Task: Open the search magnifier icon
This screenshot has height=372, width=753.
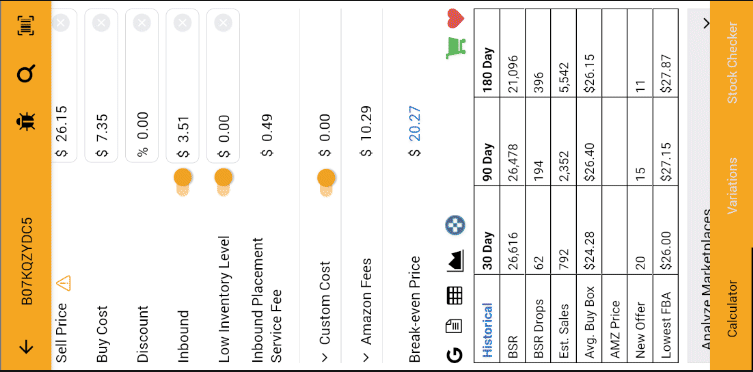Action: coord(26,73)
